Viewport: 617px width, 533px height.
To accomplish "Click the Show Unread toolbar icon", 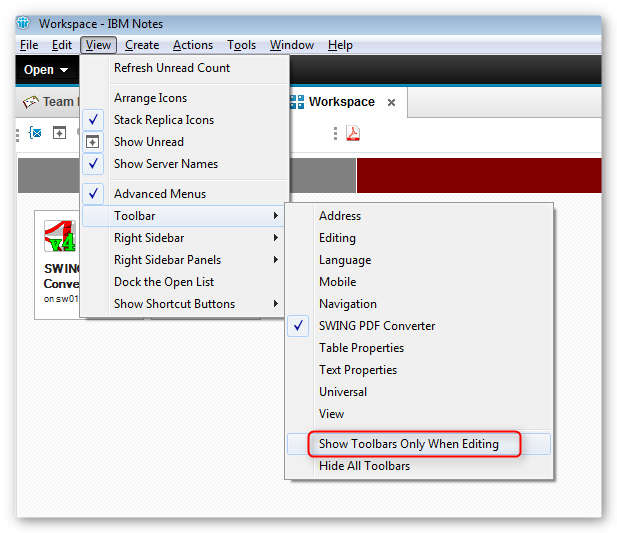I will coord(59,133).
